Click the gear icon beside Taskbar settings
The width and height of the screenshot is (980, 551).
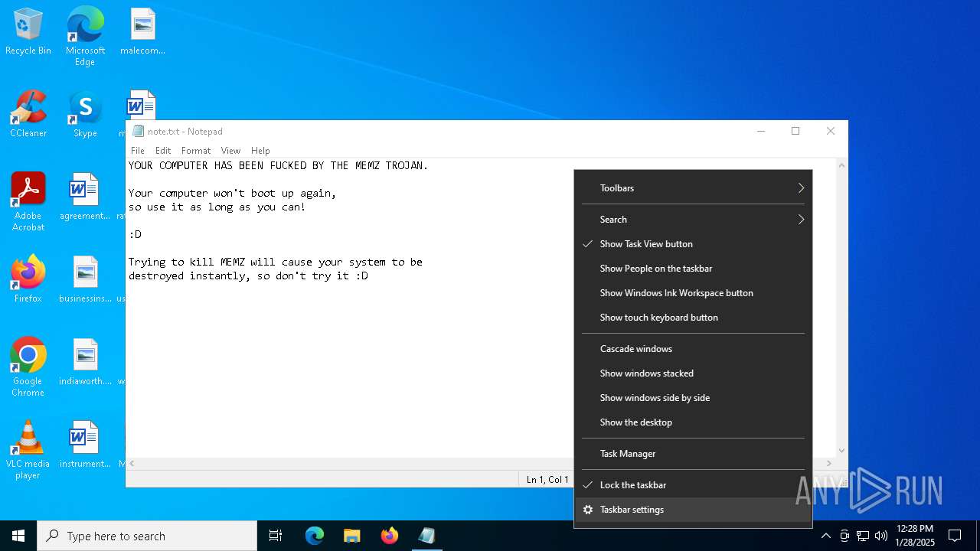tap(588, 510)
